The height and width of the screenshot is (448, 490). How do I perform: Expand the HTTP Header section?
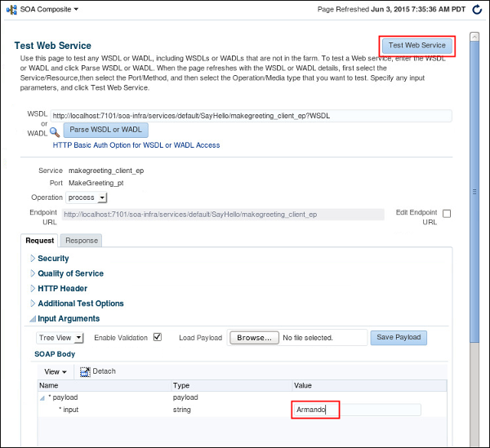pyautogui.click(x=33, y=289)
